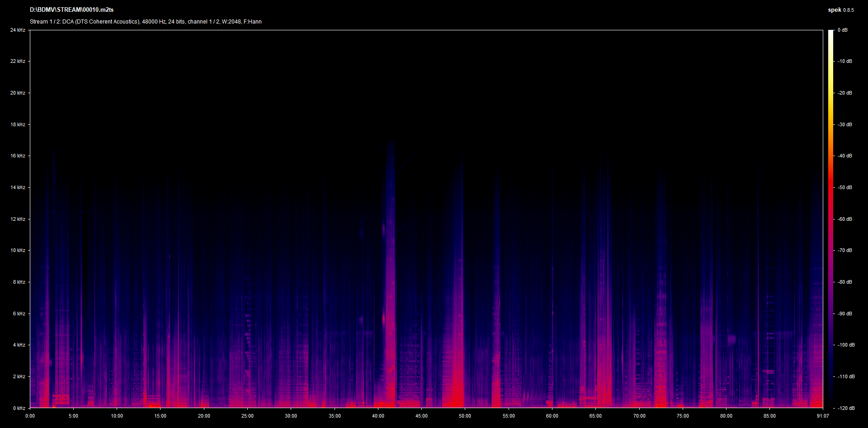This screenshot has height=428, width=868.
Task: Select the 10 kHz frequency axis label
Action: click(x=18, y=250)
